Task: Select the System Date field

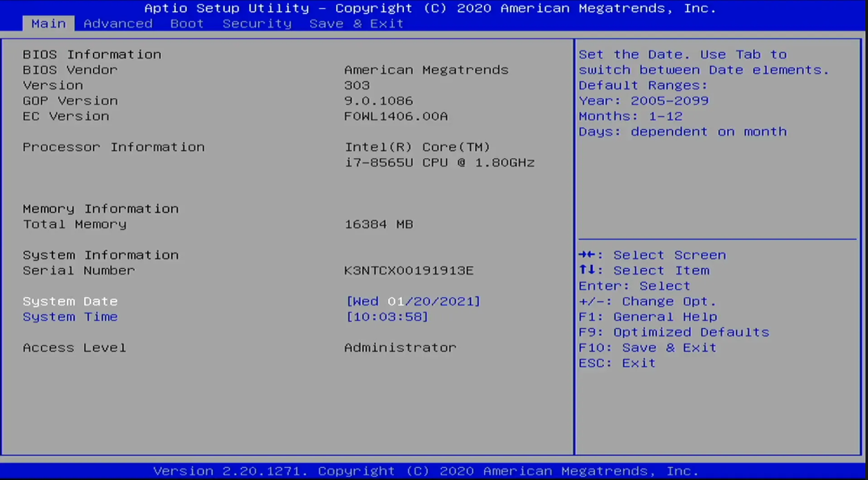Action: [70, 301]
